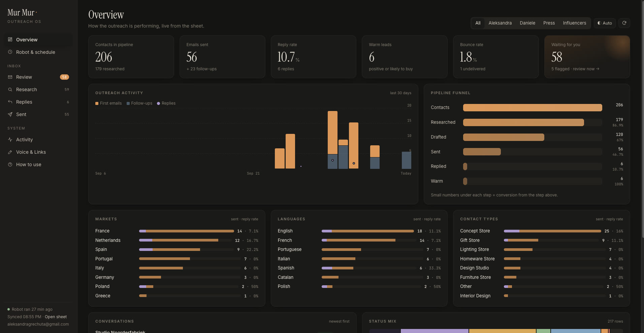Click the purple segment in Status Mix bar

[x=434, y=331]
